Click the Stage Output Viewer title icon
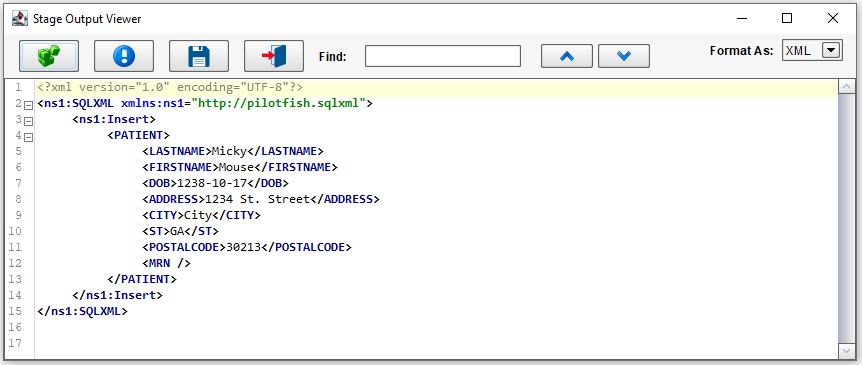 pyautogui.click(x=20, y=19)
